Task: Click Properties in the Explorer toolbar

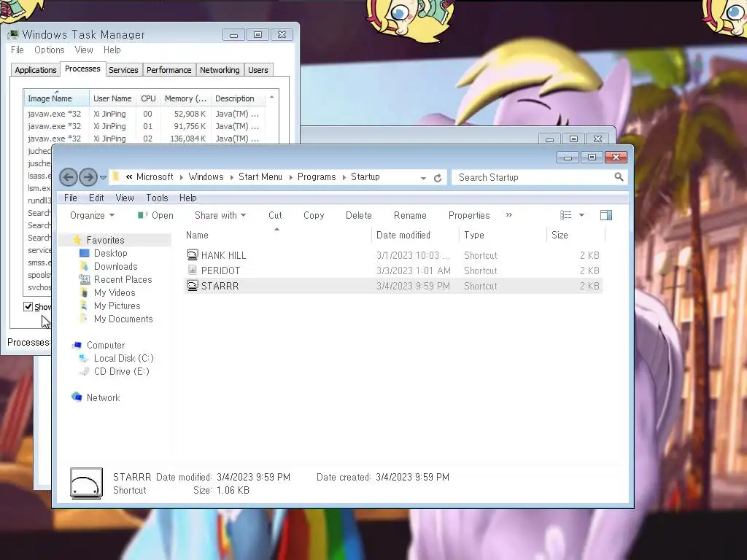Action: click(x=469, y=215)
